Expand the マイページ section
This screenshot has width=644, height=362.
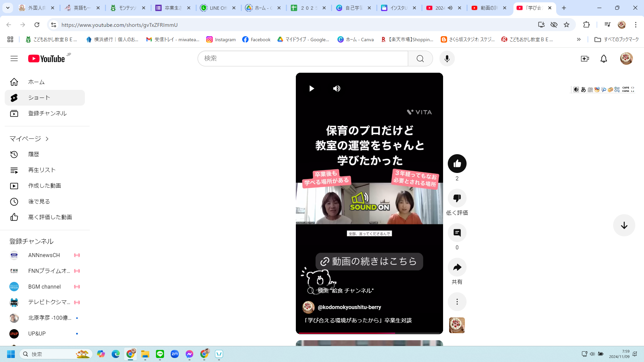[29, 139]
